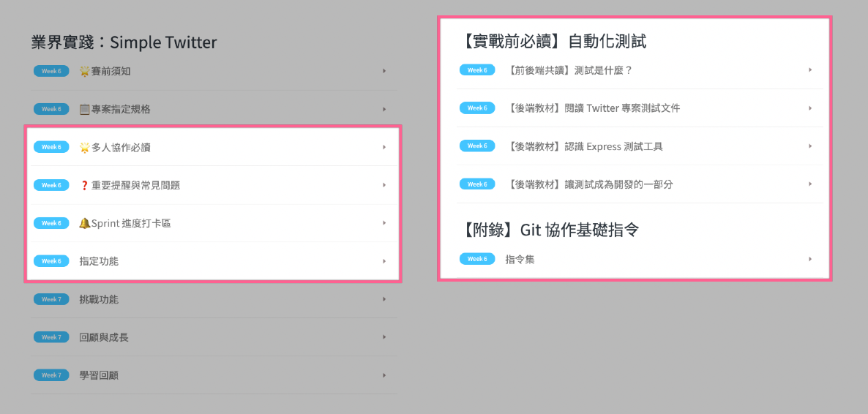Open 閱讀 Twitter 專案測試文件 lesson
Screen dimensions: 868x414
(593, 108)
